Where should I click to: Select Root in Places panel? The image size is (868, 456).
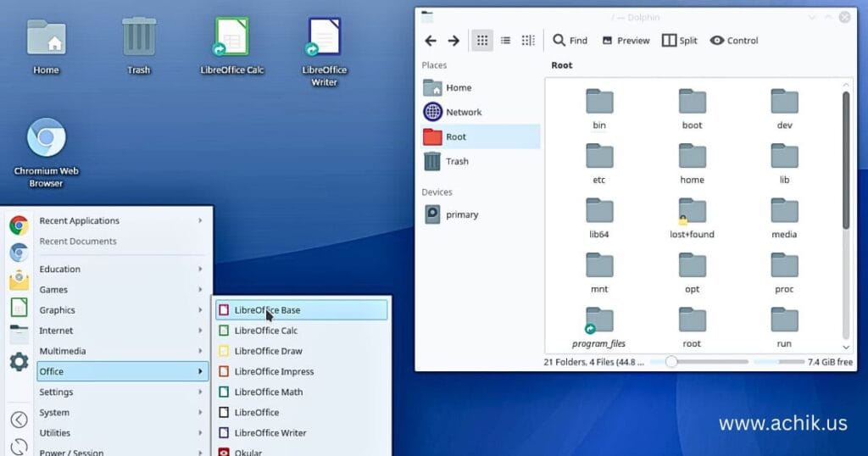click(481, 136)
